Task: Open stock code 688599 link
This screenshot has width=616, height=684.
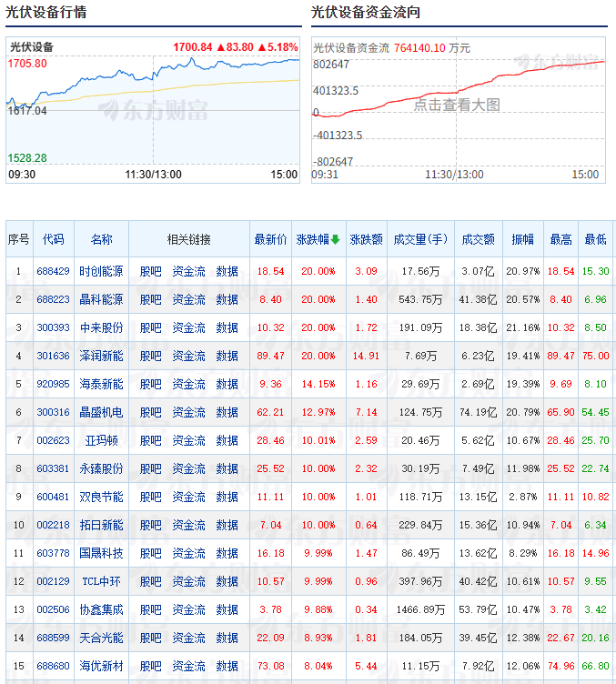Action: point(53,638)
